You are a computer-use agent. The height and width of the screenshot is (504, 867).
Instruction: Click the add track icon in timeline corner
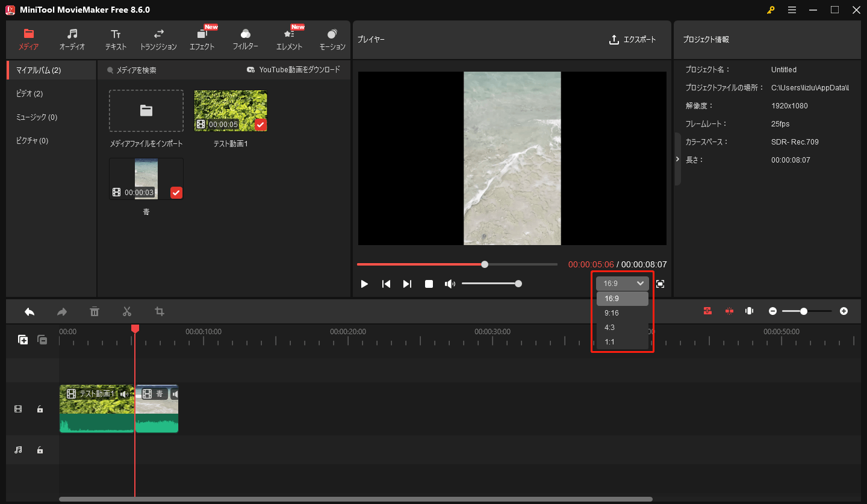pyautogui.click(x=23, y=340)
